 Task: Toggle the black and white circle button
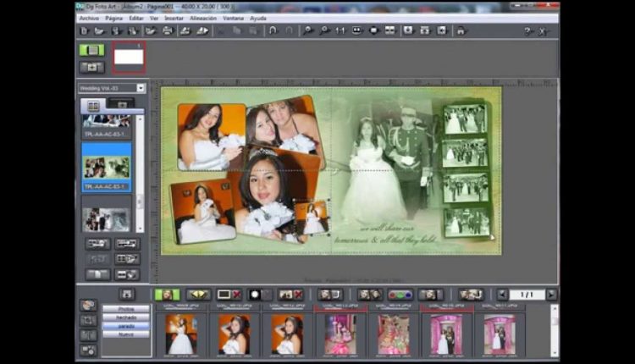pyautogui.click(x=260, y=295)
